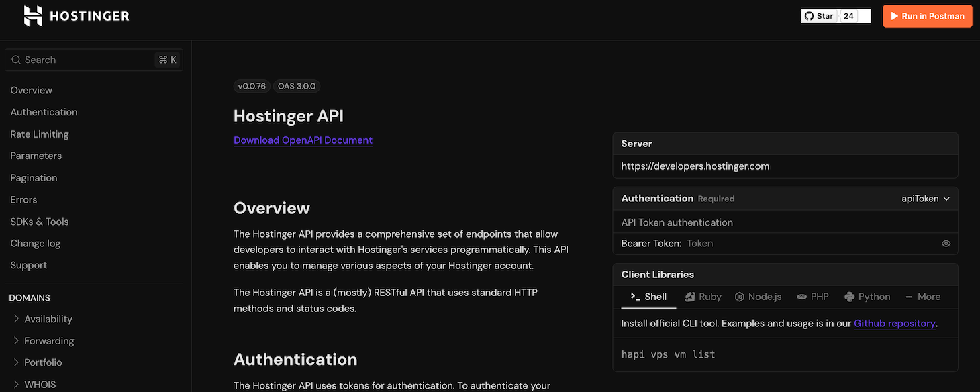
Task: Expand the WHOIS sidebar item
Action: 17,385
